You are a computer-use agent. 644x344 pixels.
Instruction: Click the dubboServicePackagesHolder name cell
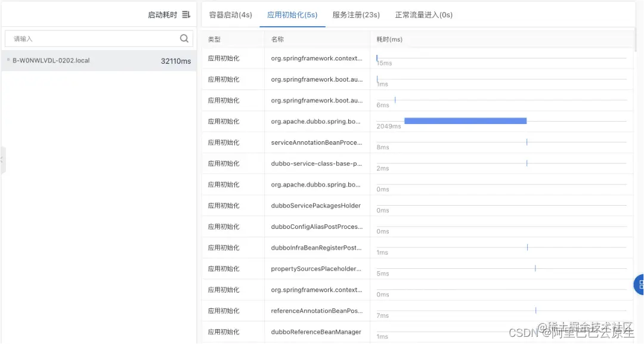(x=316, y=206)
